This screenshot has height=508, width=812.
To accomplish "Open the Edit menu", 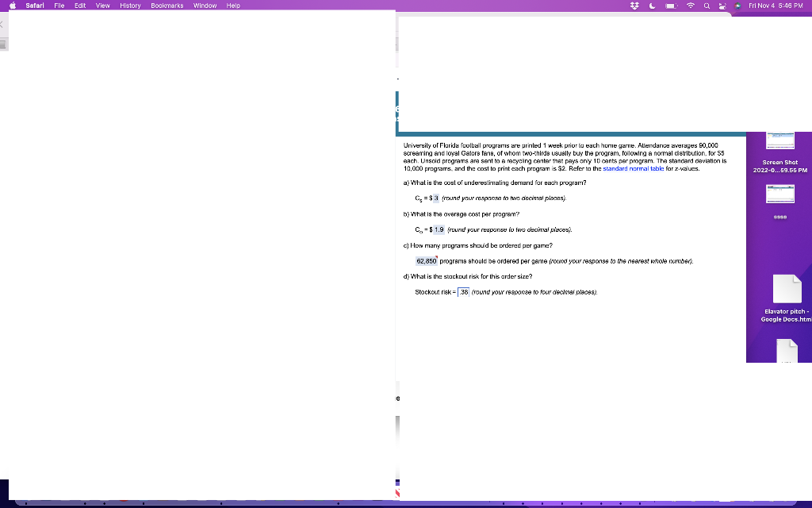I will coord(80,6).
